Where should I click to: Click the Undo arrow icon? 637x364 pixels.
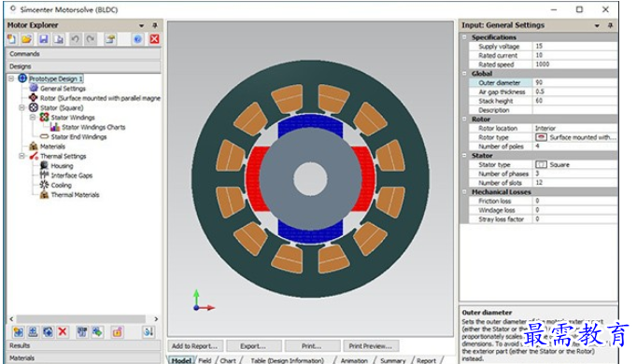pos(75,39)
